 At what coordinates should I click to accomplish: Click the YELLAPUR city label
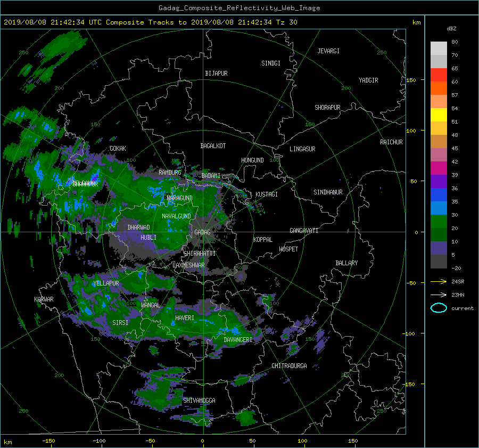(x=106, y=283)
